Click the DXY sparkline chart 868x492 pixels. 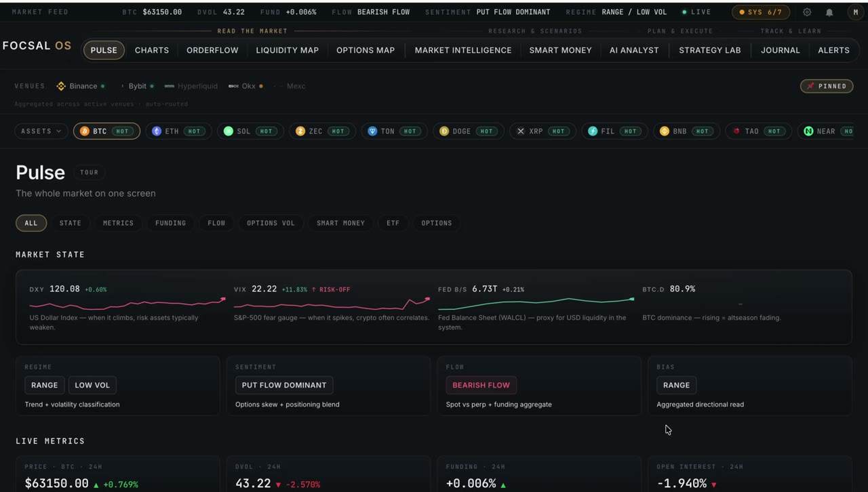click(x=127, y=303)
